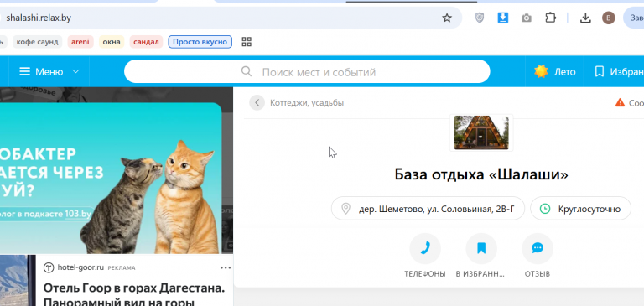
Task: Open ad options three-dot menu
Action: [x=226, y=267]
